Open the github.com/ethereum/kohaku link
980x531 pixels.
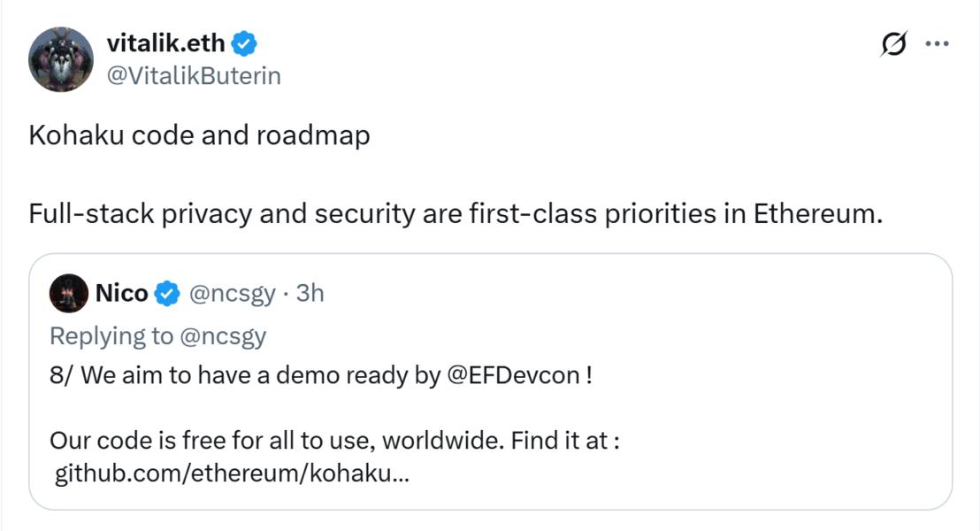point(232,473)
